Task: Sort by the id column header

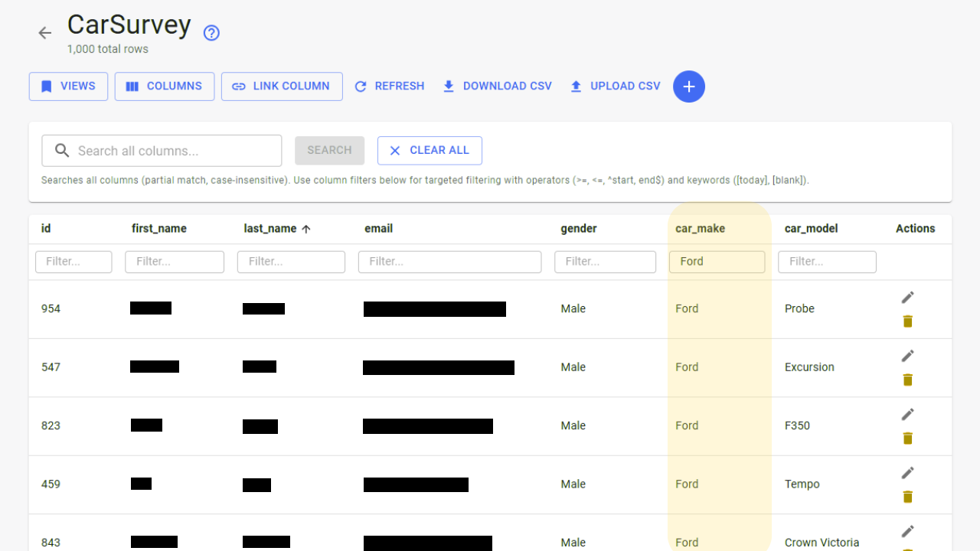Action: 47,229
